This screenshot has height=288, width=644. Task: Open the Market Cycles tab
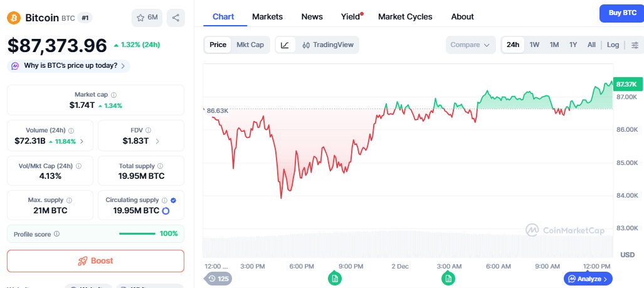pos(405,17)
